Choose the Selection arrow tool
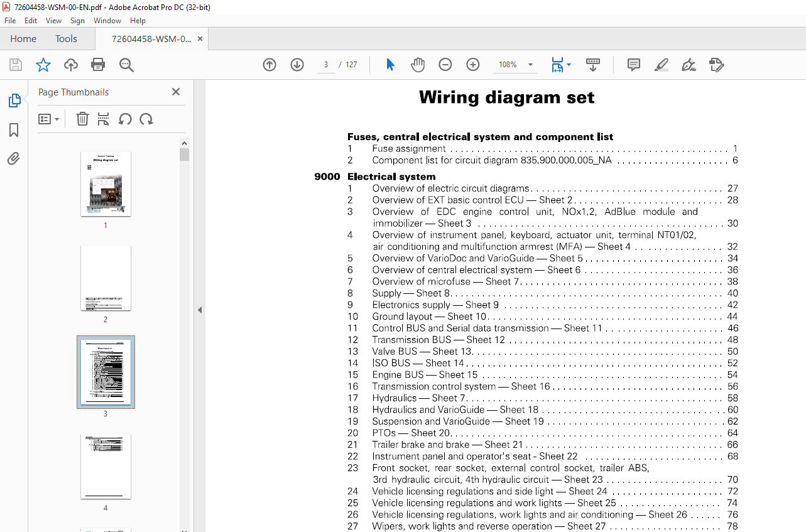Screen dimensions: 806x532 point(390,65)
